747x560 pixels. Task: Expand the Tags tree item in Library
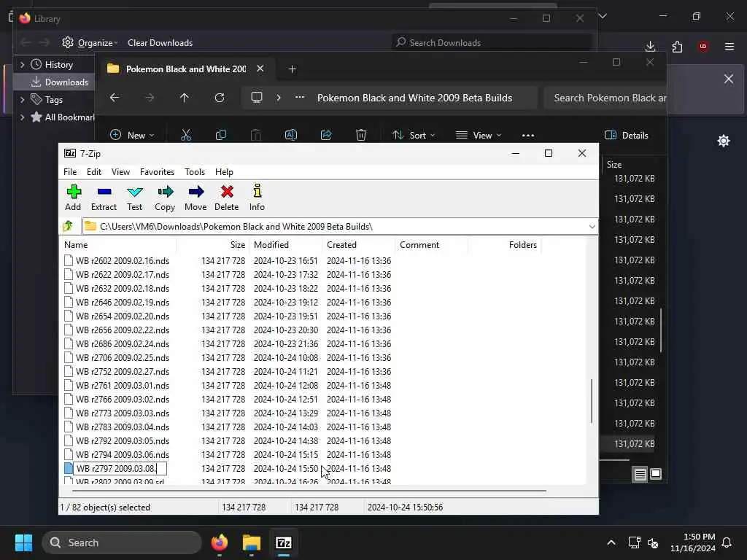(22, 99)
